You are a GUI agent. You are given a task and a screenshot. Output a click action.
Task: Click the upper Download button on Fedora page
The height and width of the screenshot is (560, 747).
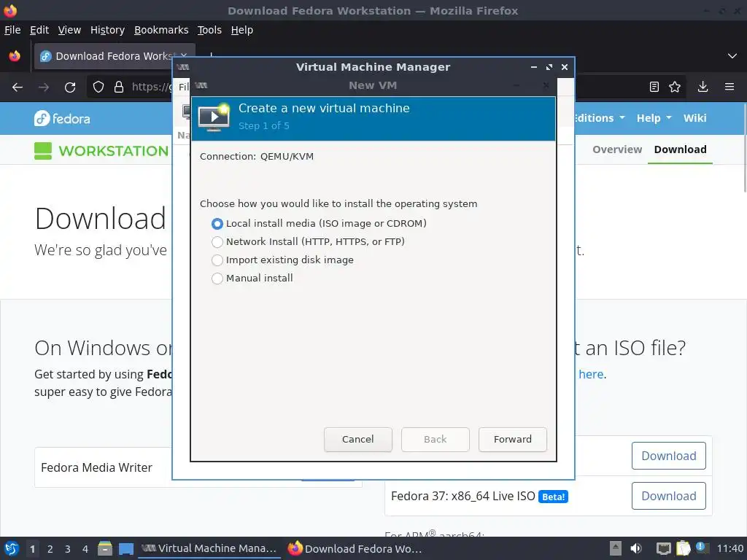click(668, 456)
